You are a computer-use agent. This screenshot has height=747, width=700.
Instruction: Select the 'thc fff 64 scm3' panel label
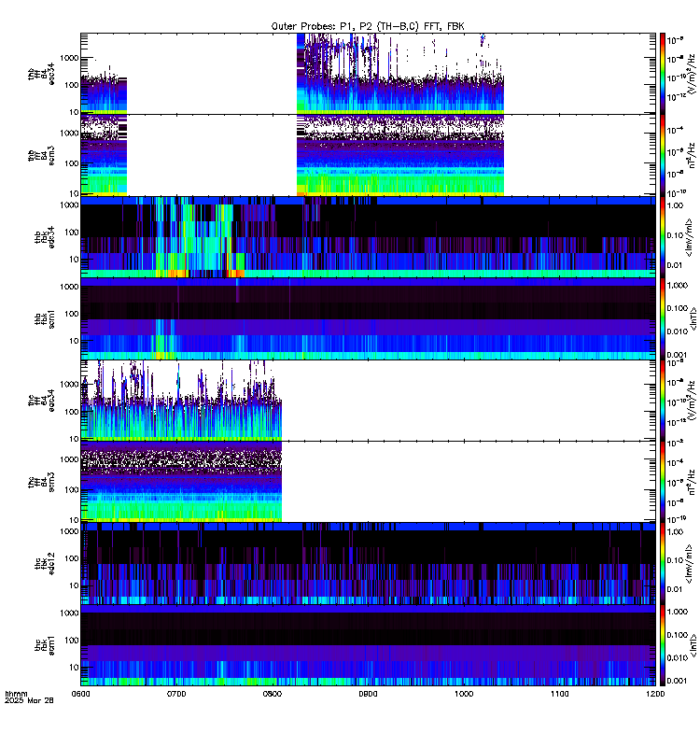click(41, 482)
